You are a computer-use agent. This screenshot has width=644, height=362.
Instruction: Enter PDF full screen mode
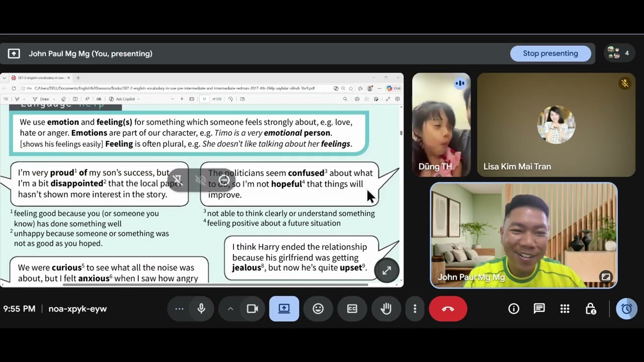[388, 99]
